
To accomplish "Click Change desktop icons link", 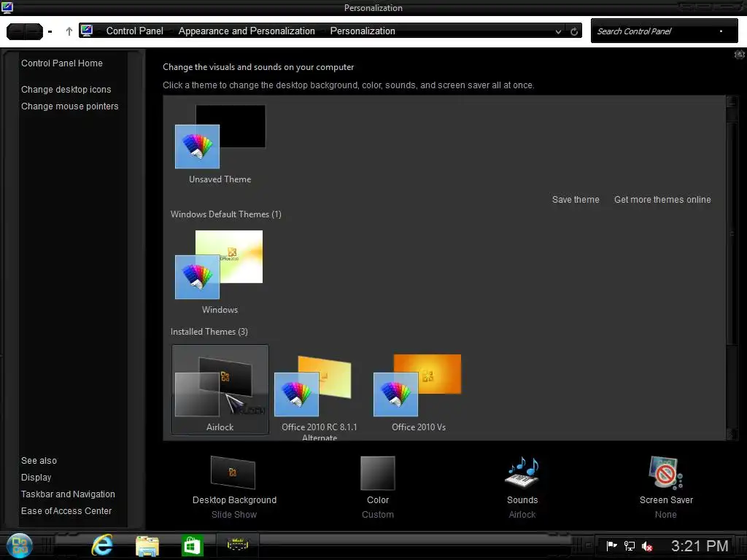I will pos(66,89).
